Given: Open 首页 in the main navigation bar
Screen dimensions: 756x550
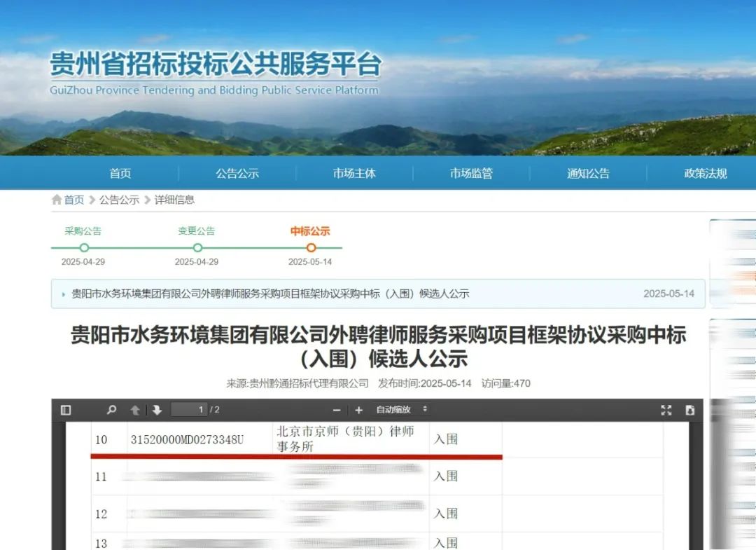Looking at the screenshot, I should (120, 174).
